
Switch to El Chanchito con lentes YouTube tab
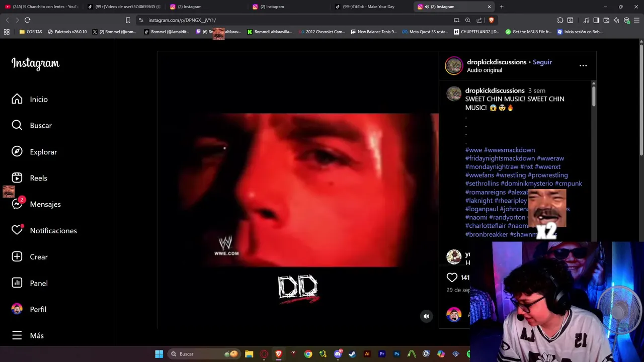[42, 7]
